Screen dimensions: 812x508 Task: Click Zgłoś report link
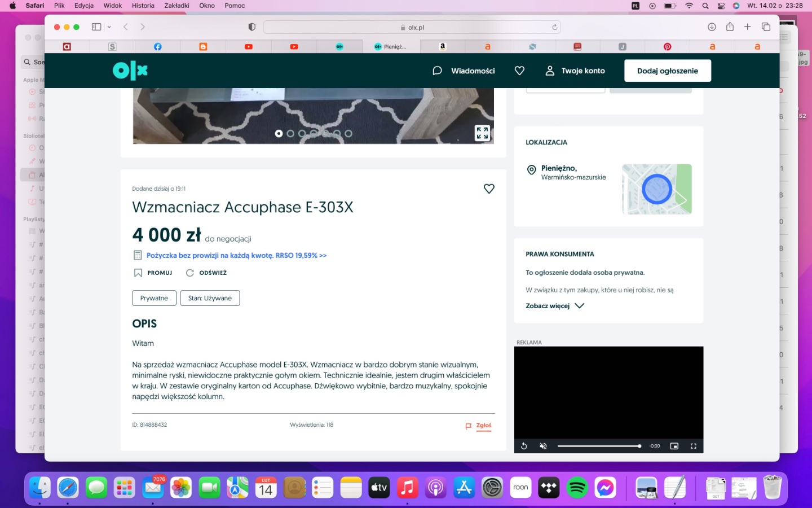coord(479,426)
